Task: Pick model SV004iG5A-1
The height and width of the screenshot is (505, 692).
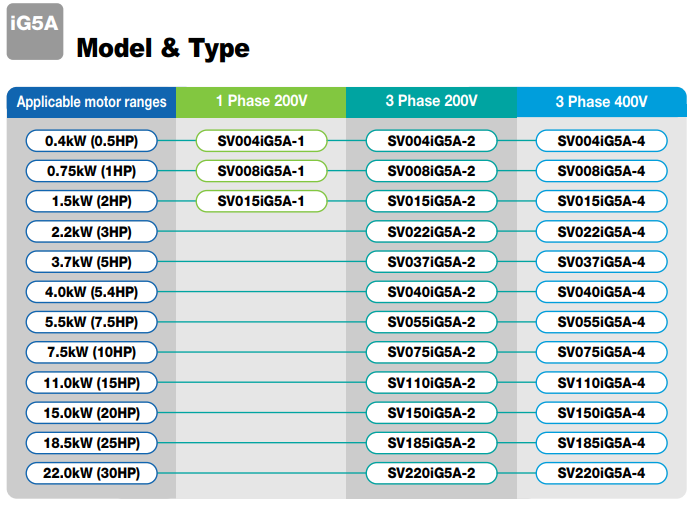Action: pos(261,141)
